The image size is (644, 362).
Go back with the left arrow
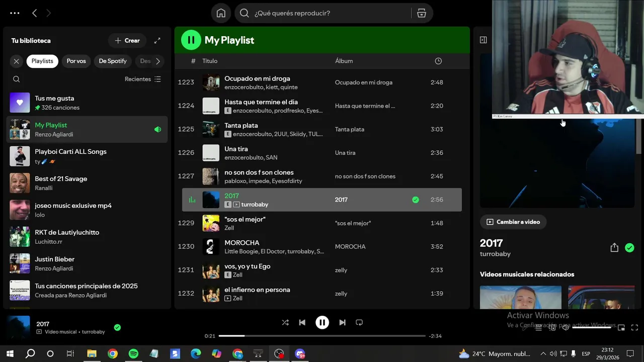(34, 13)
